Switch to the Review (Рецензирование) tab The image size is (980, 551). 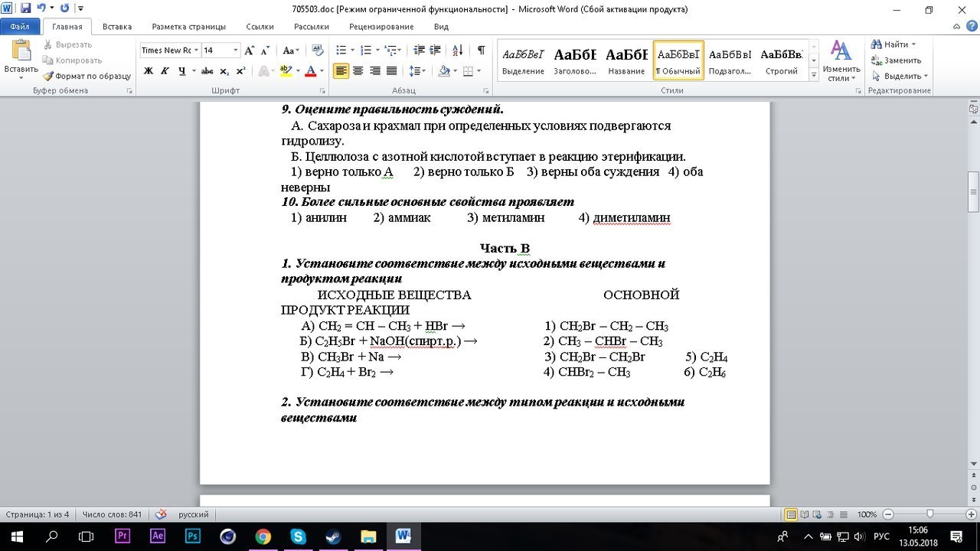(x=381, y=27)
